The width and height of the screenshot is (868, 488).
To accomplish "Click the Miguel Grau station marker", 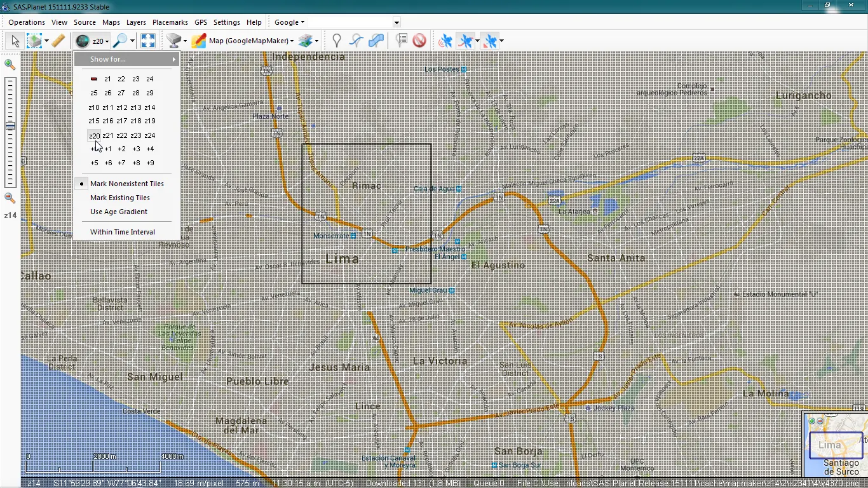I will click(x=451, y=290).
